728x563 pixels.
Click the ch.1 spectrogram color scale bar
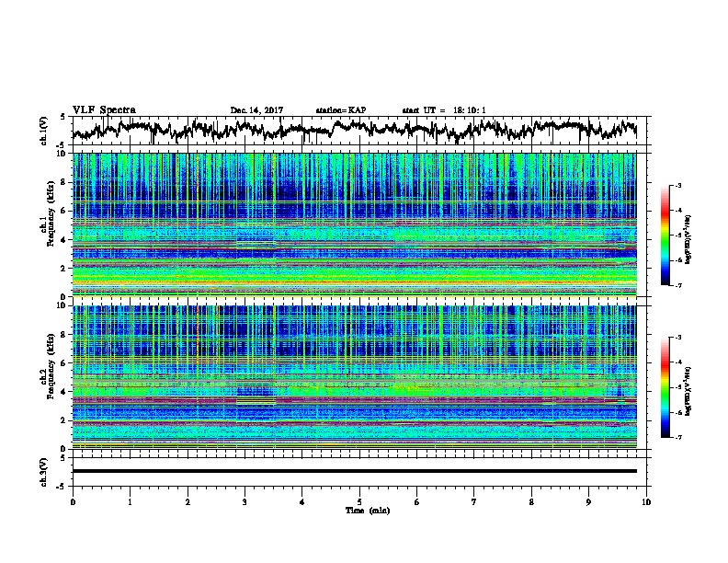pyautogui.click(x=665, y=236)
